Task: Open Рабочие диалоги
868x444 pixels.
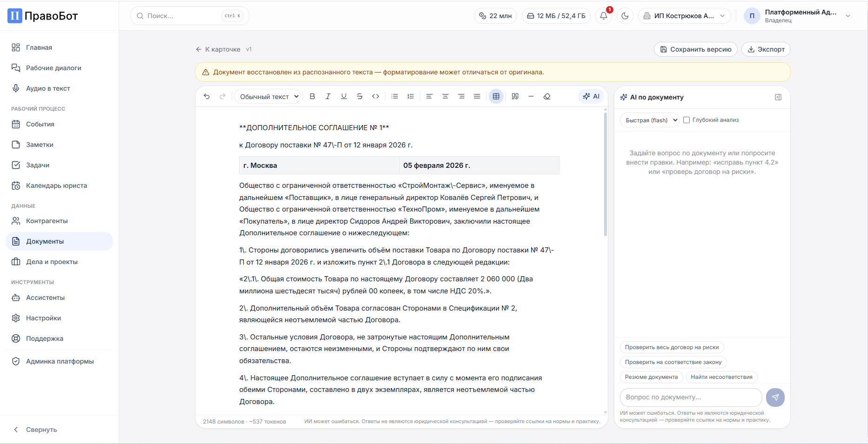Action: (x=59, y=68)
